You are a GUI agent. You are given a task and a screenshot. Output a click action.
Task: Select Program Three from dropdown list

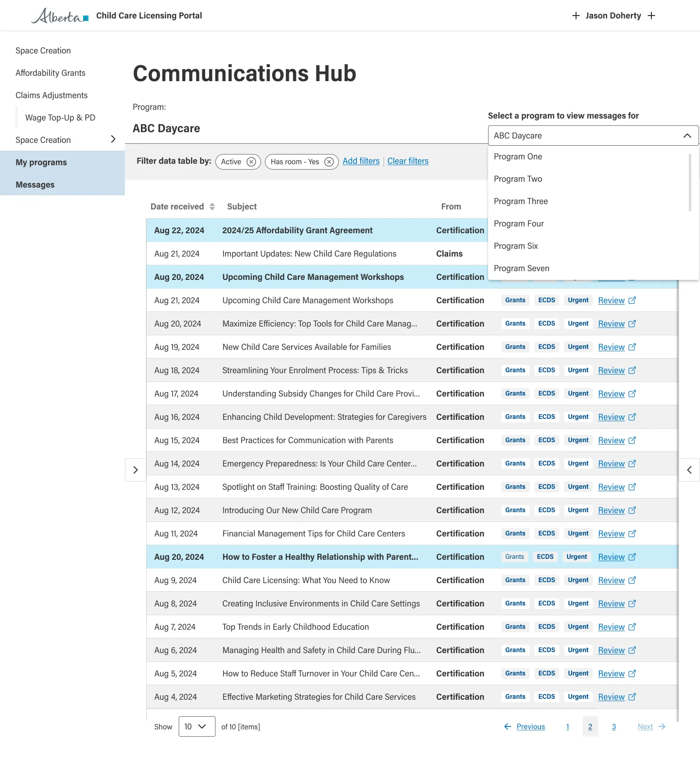pos(521,201)
